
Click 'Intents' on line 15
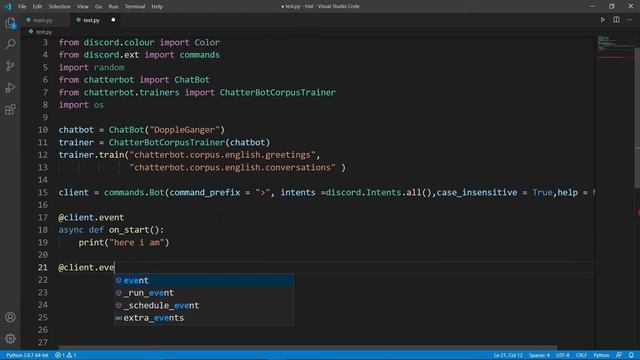coord(384,192)
